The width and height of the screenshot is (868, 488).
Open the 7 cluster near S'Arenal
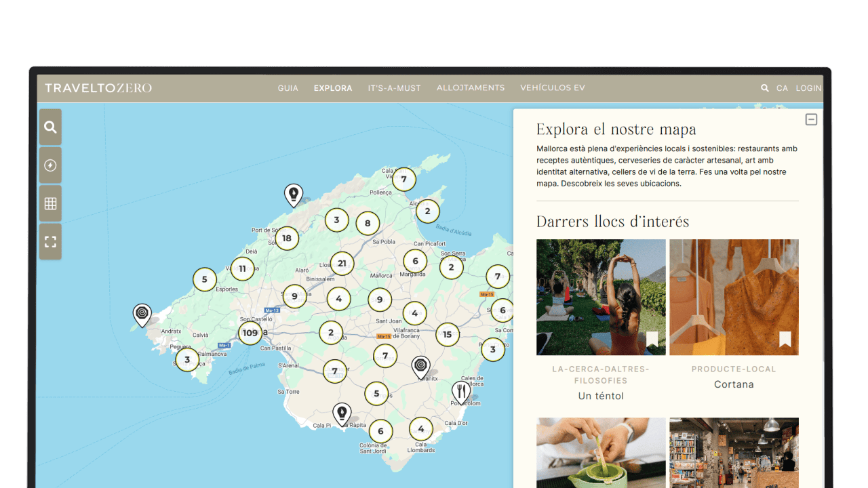334,371
